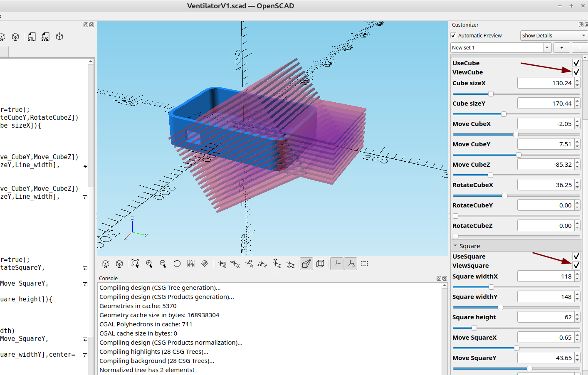Click the Cube sizeY slider
Screen dimensions: 588x375
pos(516,114)
